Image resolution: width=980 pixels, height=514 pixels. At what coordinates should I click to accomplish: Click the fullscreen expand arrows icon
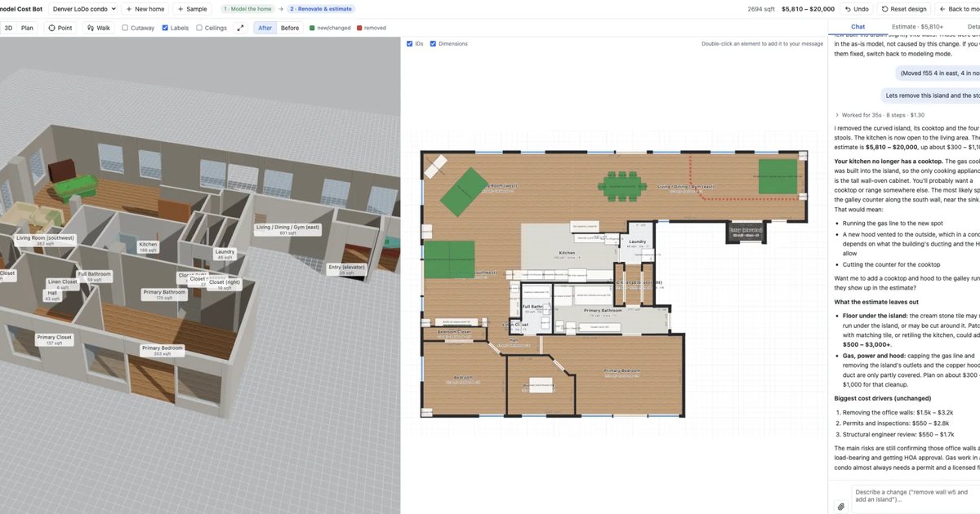pyautogui.click(x=240, y=28)
